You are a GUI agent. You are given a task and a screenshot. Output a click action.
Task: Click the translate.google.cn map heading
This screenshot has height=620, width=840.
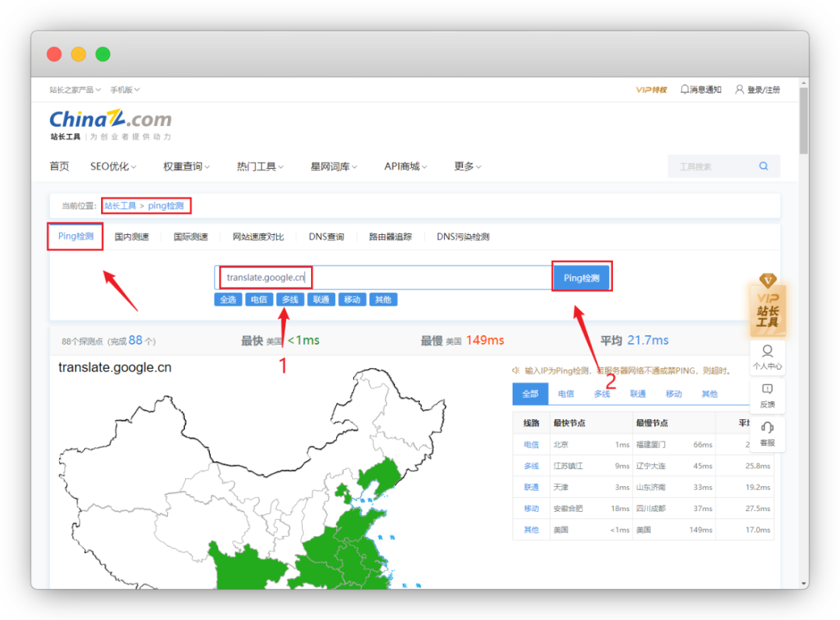pos(114,368)
